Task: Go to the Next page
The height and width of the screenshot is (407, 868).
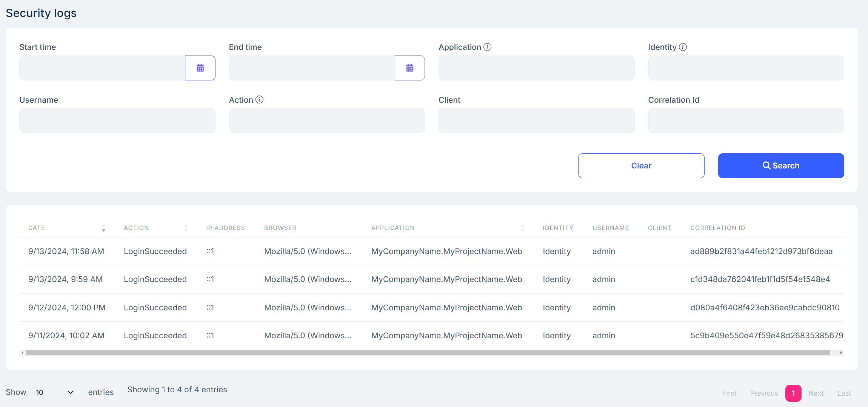Action: tap(816, 393)
